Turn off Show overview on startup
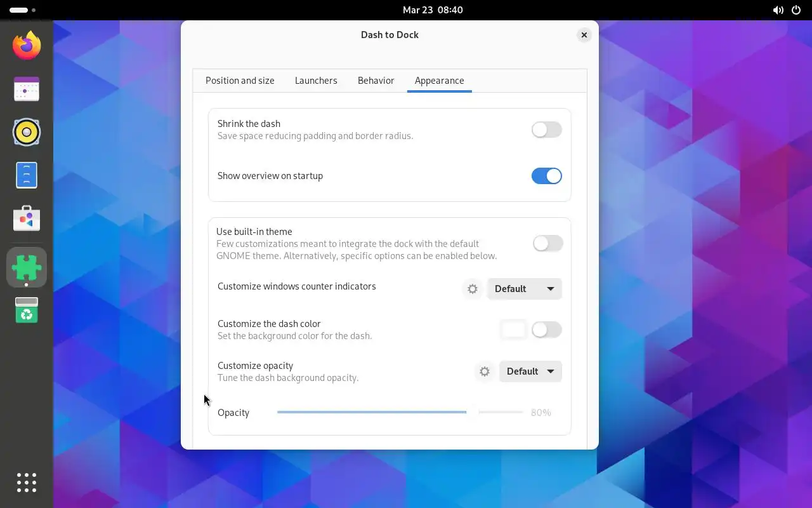Image resolution: width=812 pixels, height=508 pixels. [x=547, y=176]
